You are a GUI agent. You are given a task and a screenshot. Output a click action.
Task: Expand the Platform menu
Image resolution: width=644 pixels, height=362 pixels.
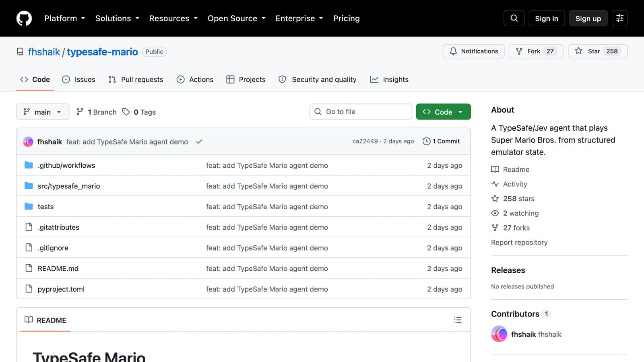pyautogui.click(x=65, y=19)
